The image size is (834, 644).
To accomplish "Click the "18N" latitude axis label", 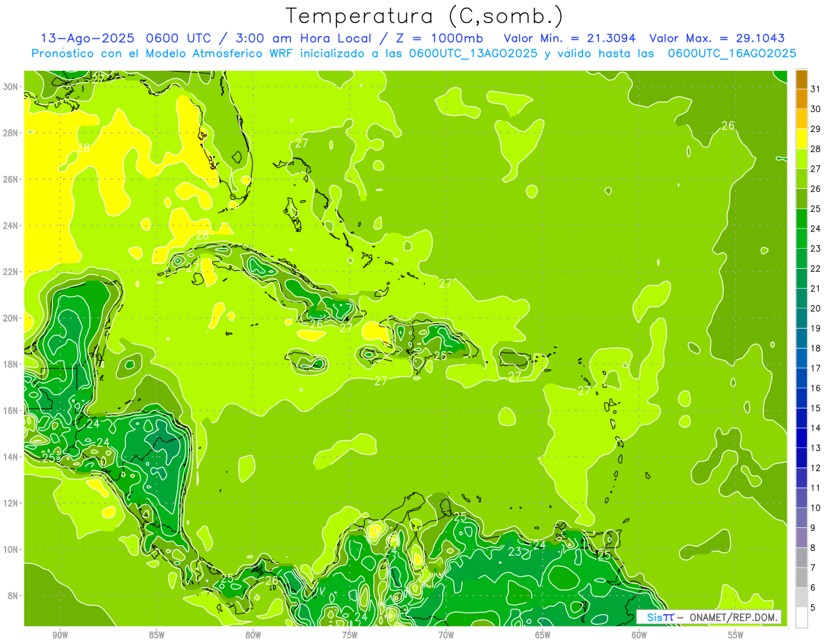I will coord(11,364).
